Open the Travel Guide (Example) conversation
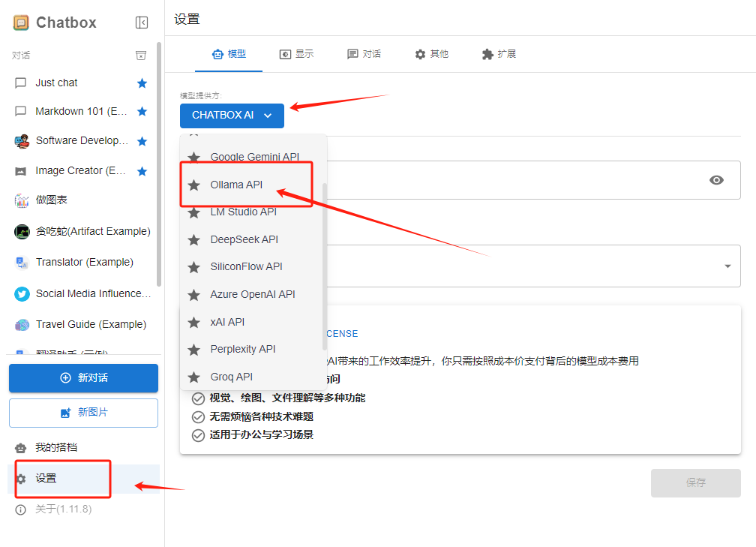This screenshot has width=756, height=547. pos(82,325)
